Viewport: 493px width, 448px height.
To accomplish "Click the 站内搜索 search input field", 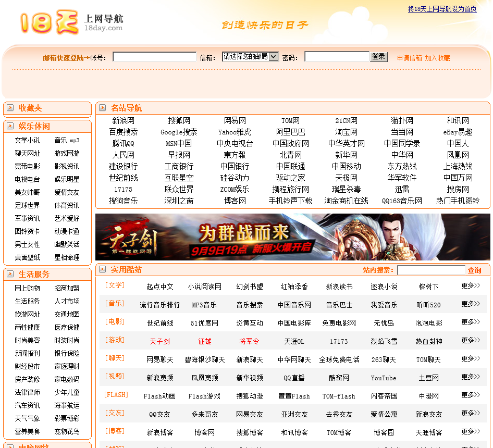I will tap(431, 270).
